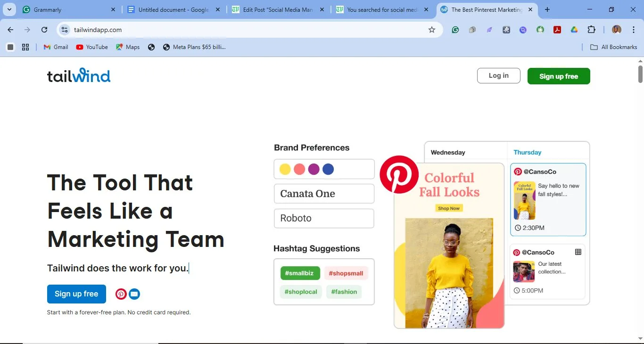Click the green robot extension icon
644x344 pixels.
click(x=540, y=30)
